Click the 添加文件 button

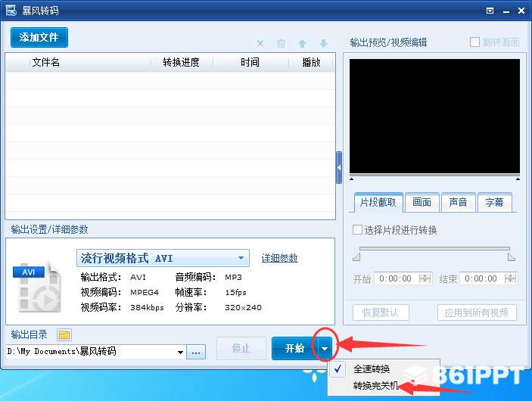point(39,37)
